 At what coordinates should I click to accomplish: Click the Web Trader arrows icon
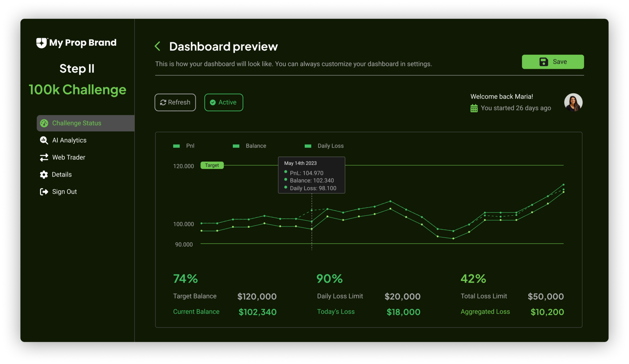[44, 157]
